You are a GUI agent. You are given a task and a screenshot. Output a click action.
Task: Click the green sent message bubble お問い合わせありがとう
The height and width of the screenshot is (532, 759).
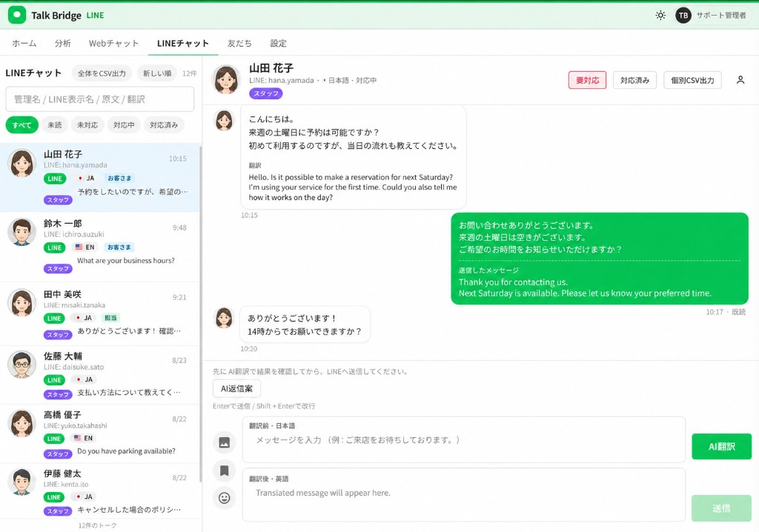(600, 259)
